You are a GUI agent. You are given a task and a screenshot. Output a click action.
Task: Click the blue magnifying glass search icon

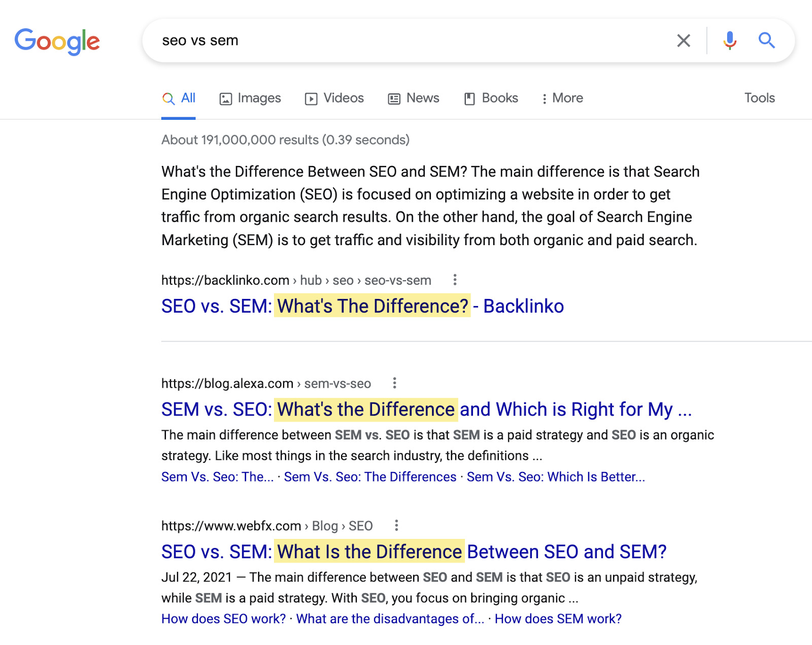(766, 41)
